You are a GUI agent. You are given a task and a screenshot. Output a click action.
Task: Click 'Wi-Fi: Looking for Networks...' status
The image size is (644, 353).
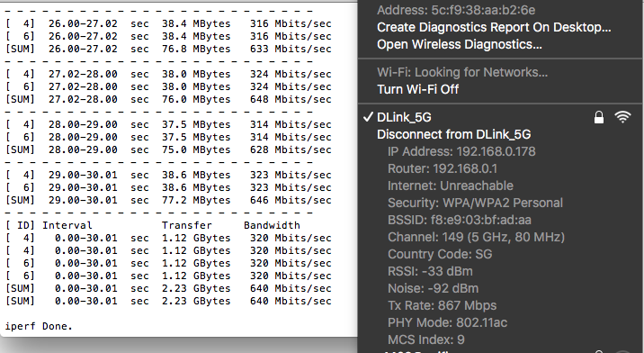[462, 72]
